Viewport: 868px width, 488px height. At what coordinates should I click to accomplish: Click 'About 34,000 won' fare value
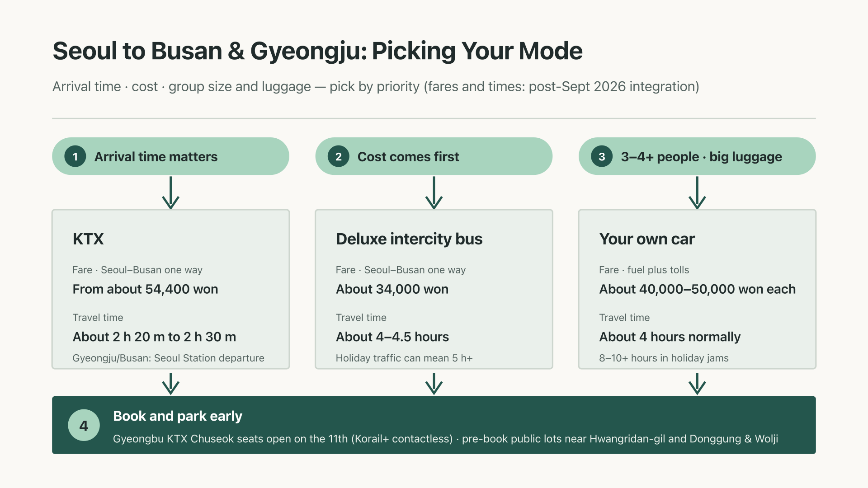[x=392, y=289]
